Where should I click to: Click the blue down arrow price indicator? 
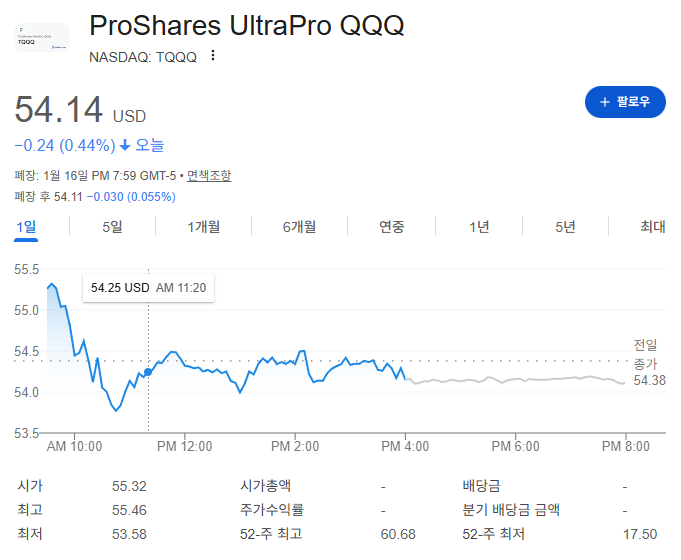click(125, 146)
